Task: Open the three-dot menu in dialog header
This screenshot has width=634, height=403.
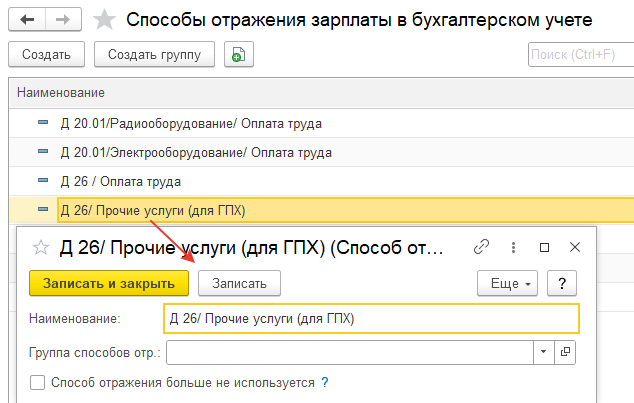Action: (513, 247)
